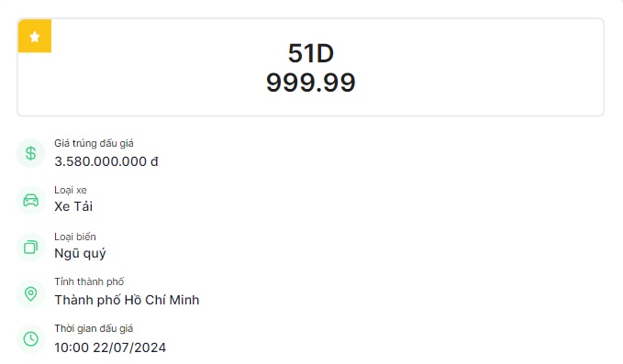Viewport: 623px width, 364px height.
Task: Click the auction date 10:00 22/07/2024
Action: 110,347
